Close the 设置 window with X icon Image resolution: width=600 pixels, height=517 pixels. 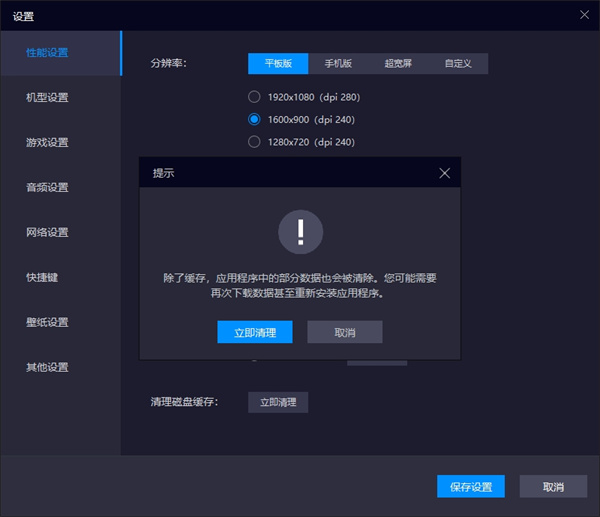coord(585,15)
